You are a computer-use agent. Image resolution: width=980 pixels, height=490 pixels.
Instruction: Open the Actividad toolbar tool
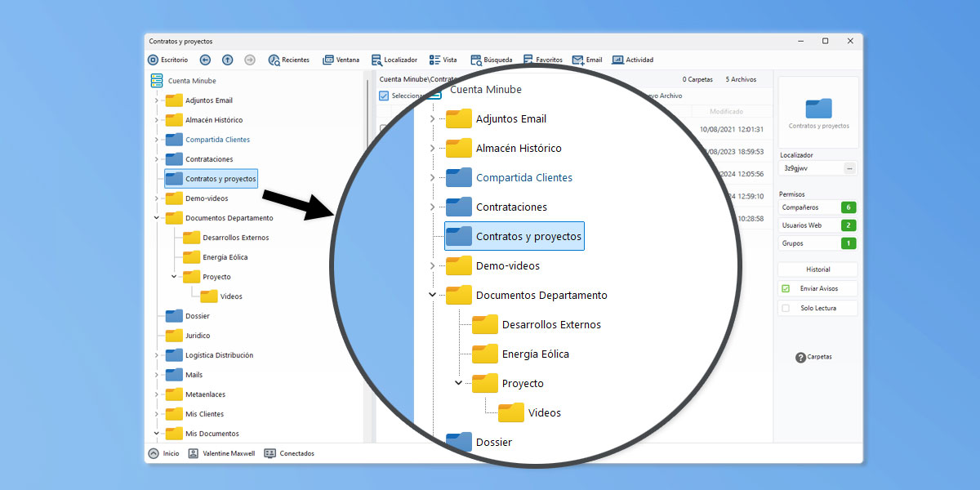click(633, 60)
